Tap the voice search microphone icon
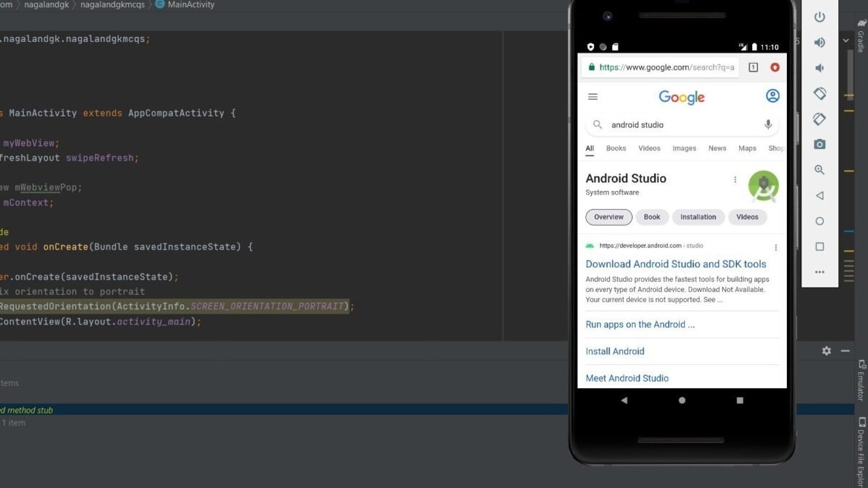 [768, 124]
